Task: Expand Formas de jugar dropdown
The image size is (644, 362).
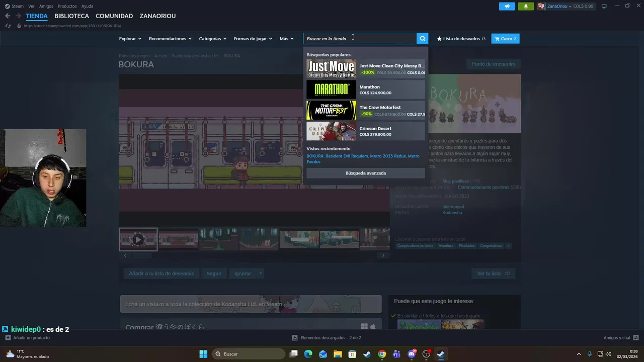Action: [x=253, y=39]
